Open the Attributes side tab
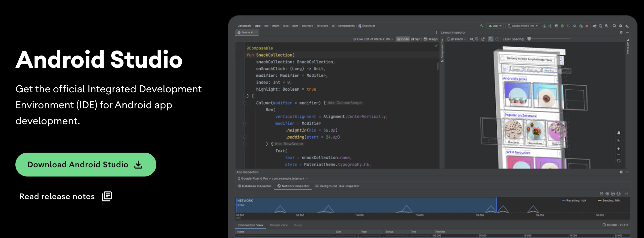Image resolution: width=644 pixels, height=238 pixels. (x=628, y=46)
